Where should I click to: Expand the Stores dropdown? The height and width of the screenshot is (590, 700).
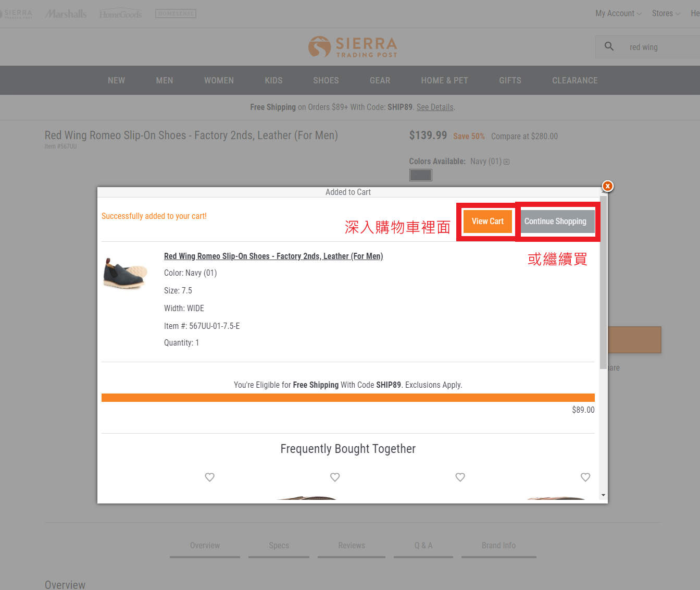click(x=666, y=14)
